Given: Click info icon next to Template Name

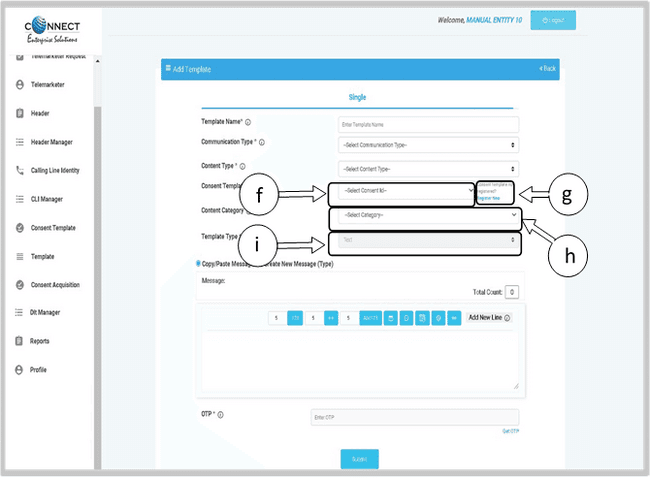Looking at the screenshot, I should (248, 122).
